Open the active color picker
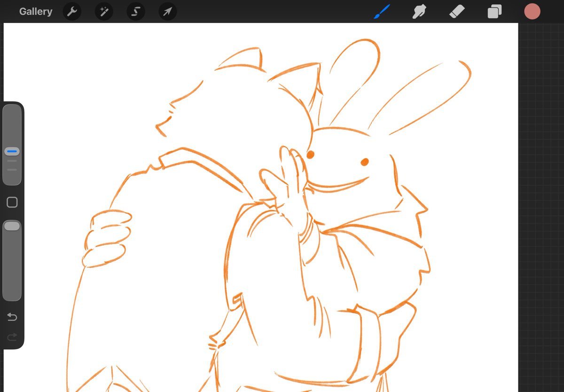Viewport: 564px width, 392px height. (532, 11)
